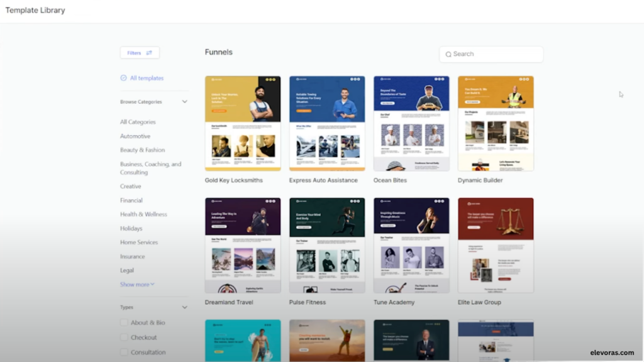Screen dimensions: 644x362
Task: Open the Filters button
Action: click(140, 53)
